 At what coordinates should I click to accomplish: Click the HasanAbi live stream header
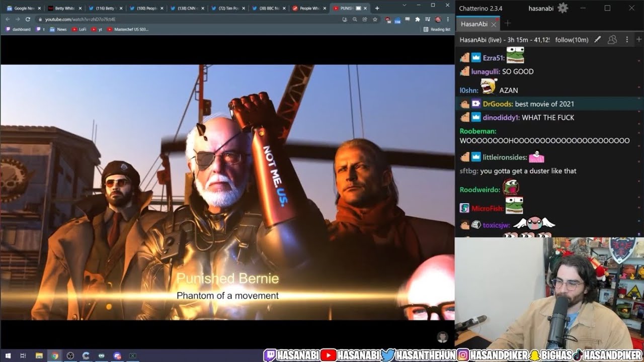(x=524, y=40)
